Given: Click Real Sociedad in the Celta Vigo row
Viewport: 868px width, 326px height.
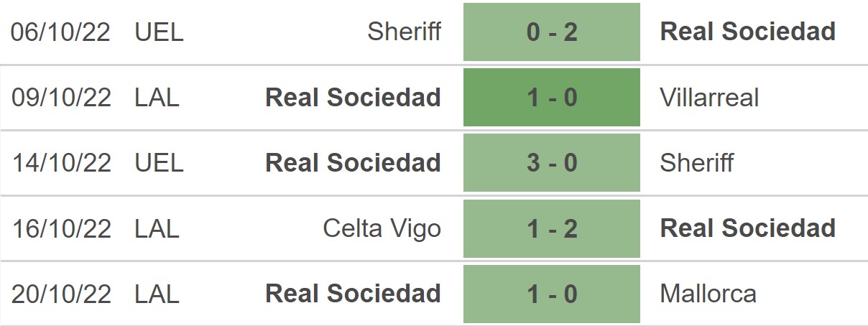Looking at the screenshot, I should coord(748,228).
